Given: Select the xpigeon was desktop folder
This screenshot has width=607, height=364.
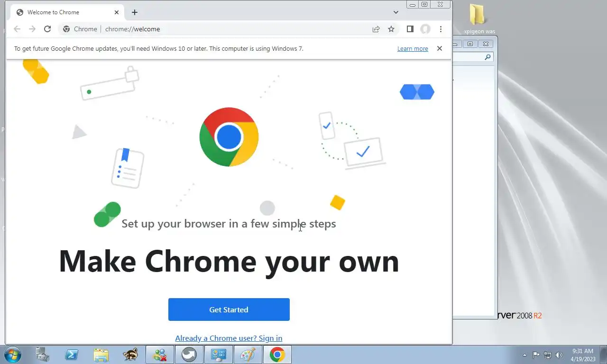Looking at the screenshot, I should [x=479, y=20].
